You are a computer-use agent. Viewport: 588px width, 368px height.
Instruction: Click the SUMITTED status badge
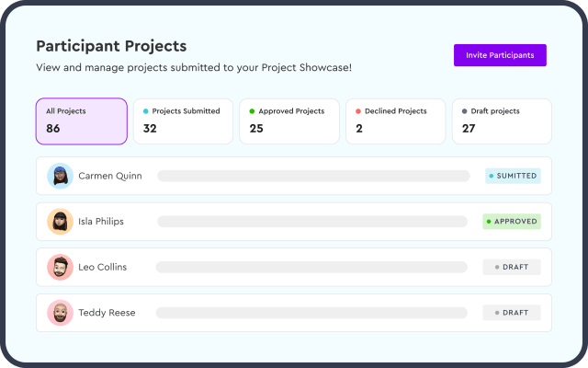point(513,176)
